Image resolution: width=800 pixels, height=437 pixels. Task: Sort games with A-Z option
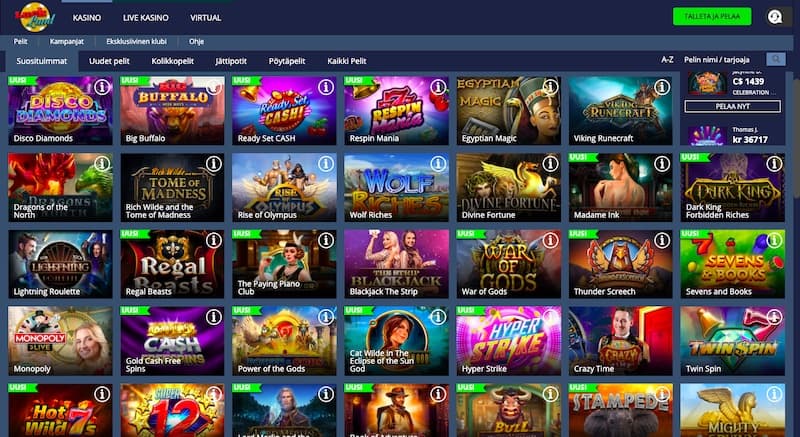coord(667,60)
